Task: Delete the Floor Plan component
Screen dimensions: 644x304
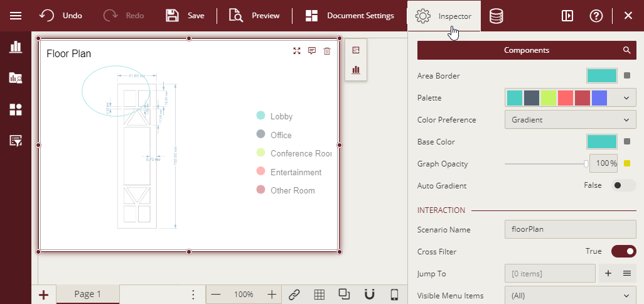Action: (327, 51)
